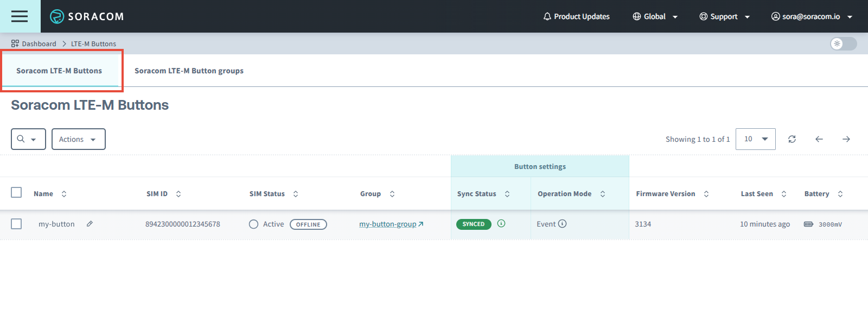Edit my-button name with pencil icon
This screenshot has width=868, height=326.
click(x=90, y=224)
